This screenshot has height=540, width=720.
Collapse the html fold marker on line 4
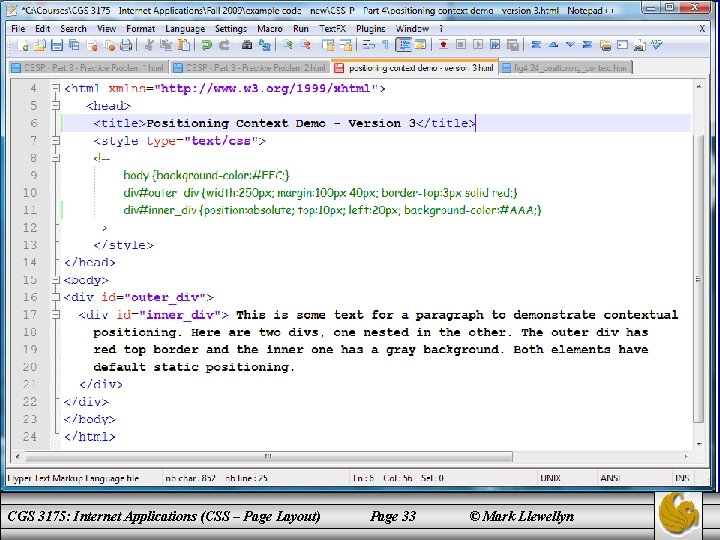[x=54, y=88]
